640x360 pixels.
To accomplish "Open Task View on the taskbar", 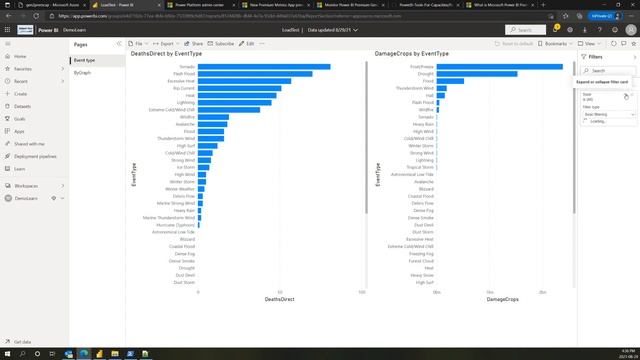I will pos(52,354).
